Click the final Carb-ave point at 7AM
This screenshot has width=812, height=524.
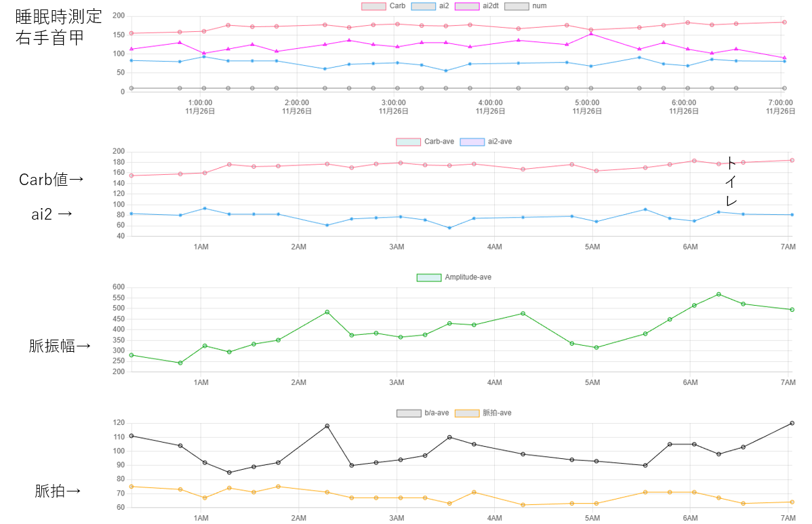coord(792,160)
